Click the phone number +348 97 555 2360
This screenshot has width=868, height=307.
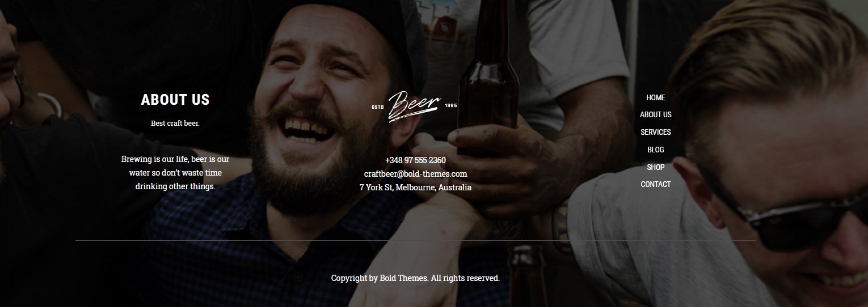coord(415,160)
